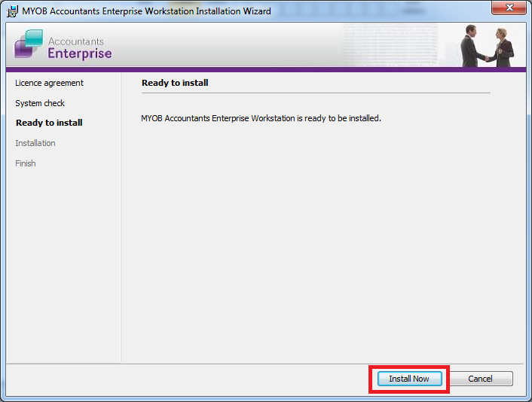Select the Finish step in sidebar

[26, 163]
